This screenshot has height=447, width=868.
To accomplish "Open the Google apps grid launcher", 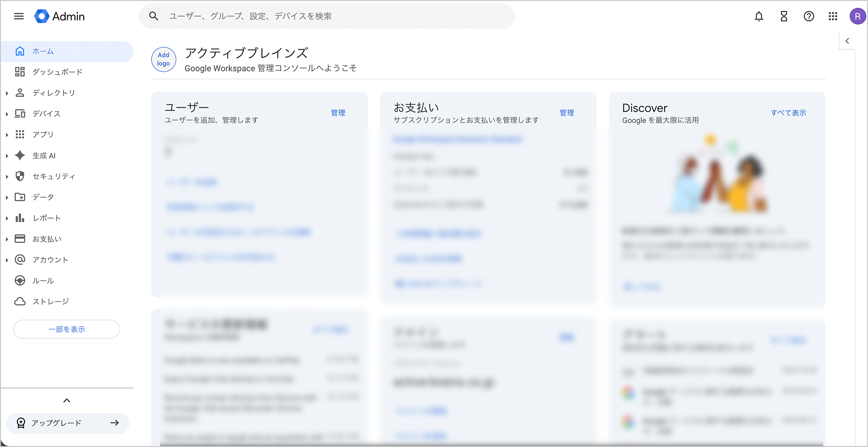I will pyautogui.click(x=833, y=16).
